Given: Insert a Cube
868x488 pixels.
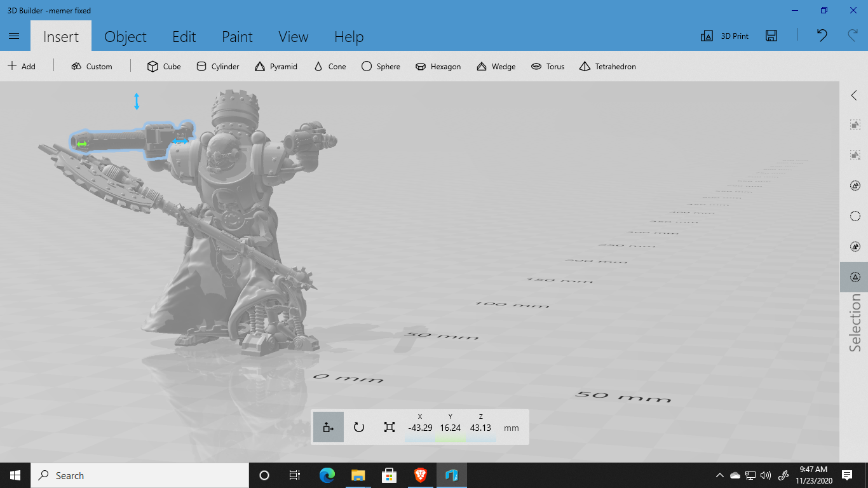Looking at the screenshot, I should 164,66.
